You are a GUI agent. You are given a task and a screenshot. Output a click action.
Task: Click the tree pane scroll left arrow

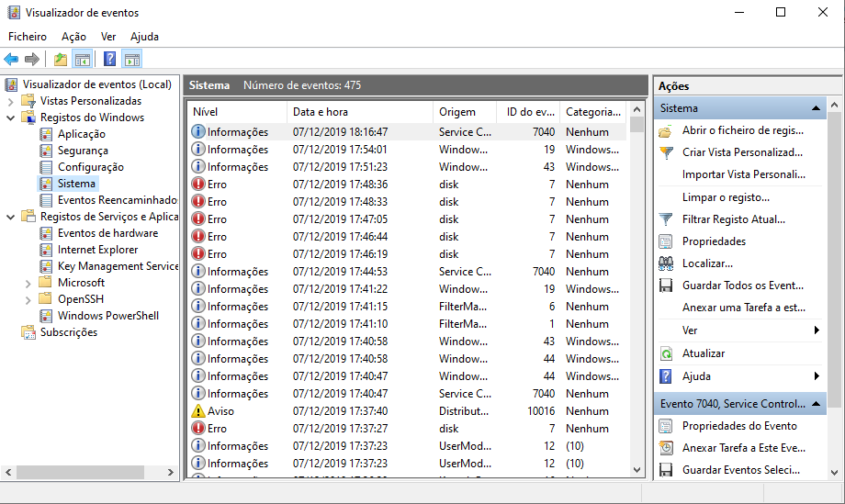click(x=8, y=472)
